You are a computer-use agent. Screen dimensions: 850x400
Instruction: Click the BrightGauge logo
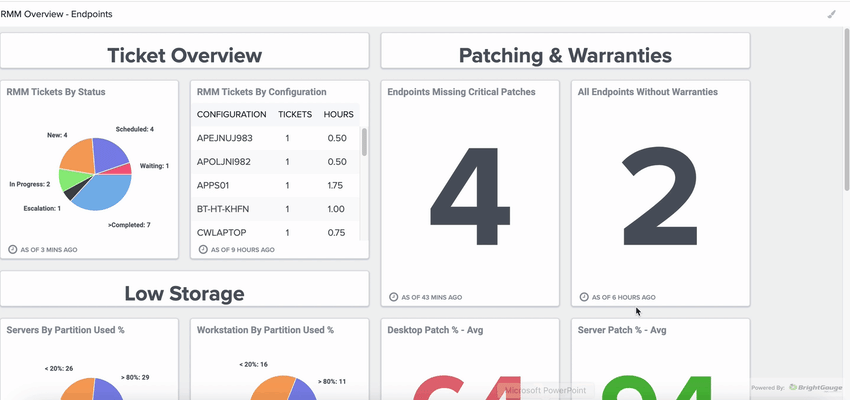pyautogui.click(x=816, y=388)
